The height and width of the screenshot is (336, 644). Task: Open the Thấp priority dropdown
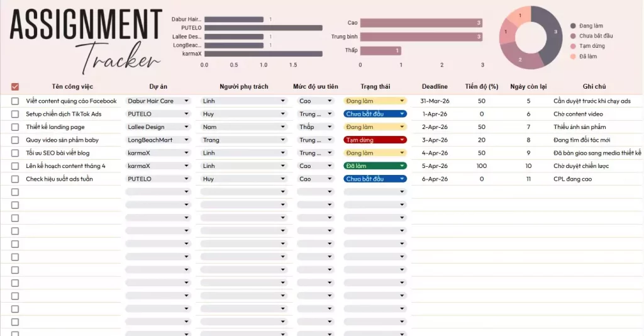click(329, 127)
